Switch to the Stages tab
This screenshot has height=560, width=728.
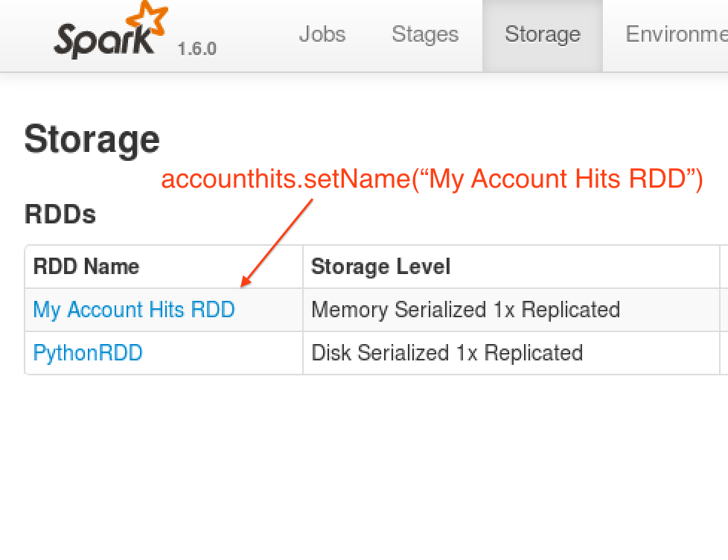click(x=424, y=34)
